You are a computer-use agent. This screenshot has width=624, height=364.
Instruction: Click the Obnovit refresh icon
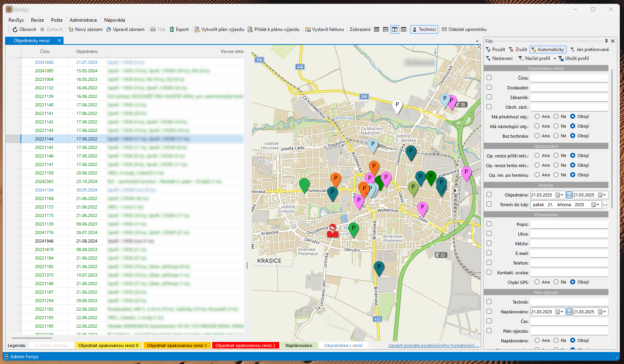tap(15, 29)
